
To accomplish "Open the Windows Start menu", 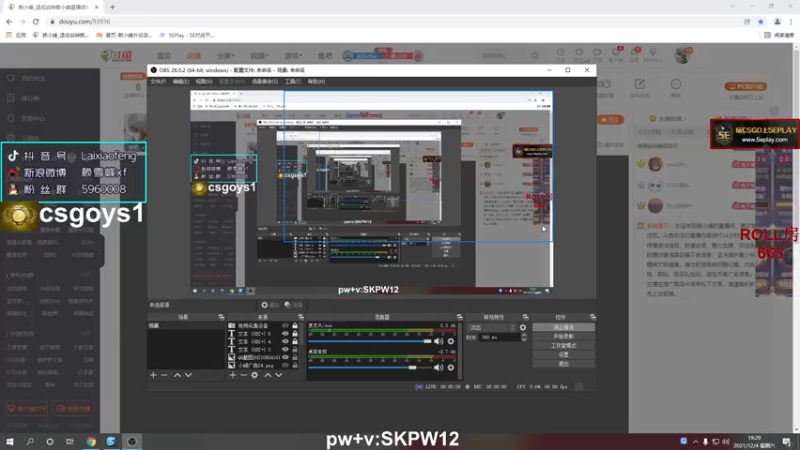I will (x=10, y=441).
